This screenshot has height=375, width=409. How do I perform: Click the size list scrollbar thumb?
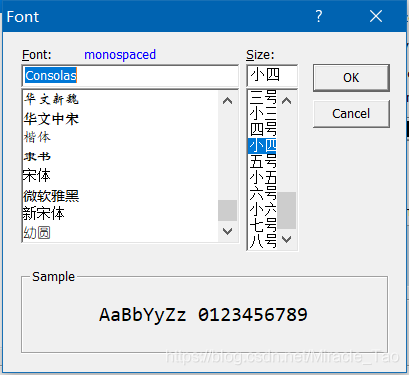pyautogui.click(x=287, y=210)
